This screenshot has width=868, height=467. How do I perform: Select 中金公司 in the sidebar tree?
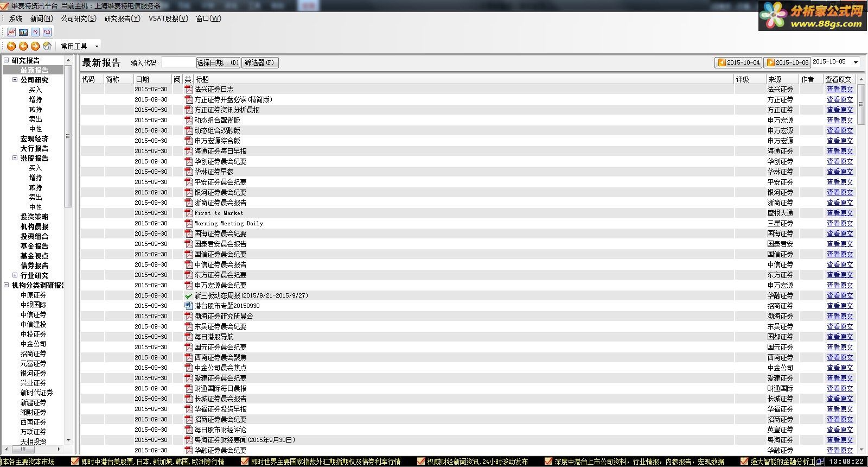pos(33,344)
